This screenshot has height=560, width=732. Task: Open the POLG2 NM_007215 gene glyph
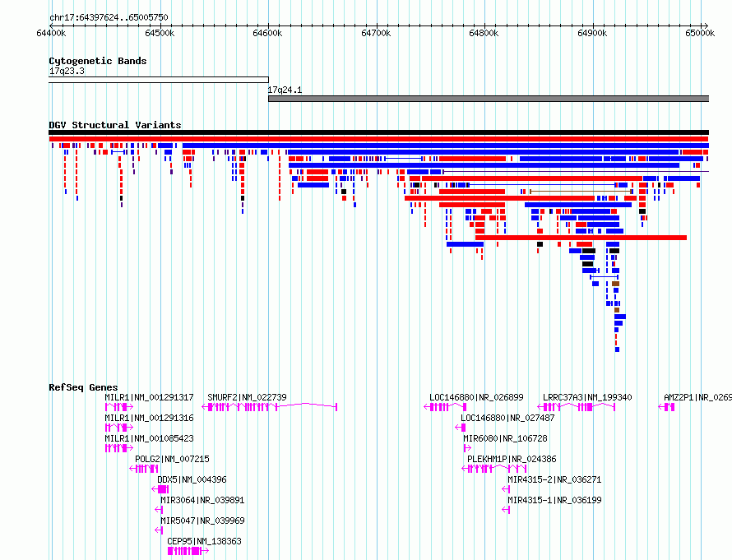(x=144, y=469)
